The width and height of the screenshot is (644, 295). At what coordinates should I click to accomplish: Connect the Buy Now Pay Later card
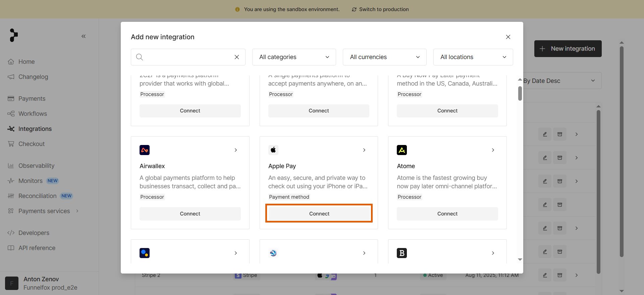447,111
